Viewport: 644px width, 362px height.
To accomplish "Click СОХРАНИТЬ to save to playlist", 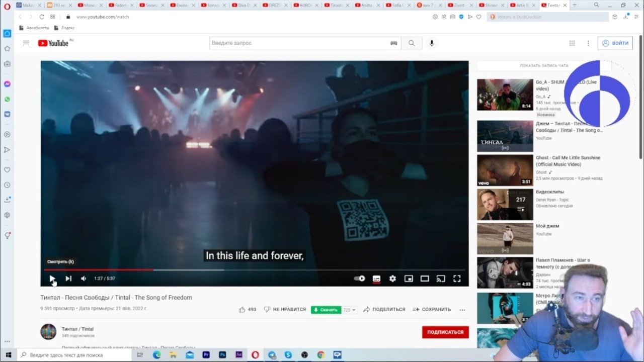I will click(x=432, y=310).
